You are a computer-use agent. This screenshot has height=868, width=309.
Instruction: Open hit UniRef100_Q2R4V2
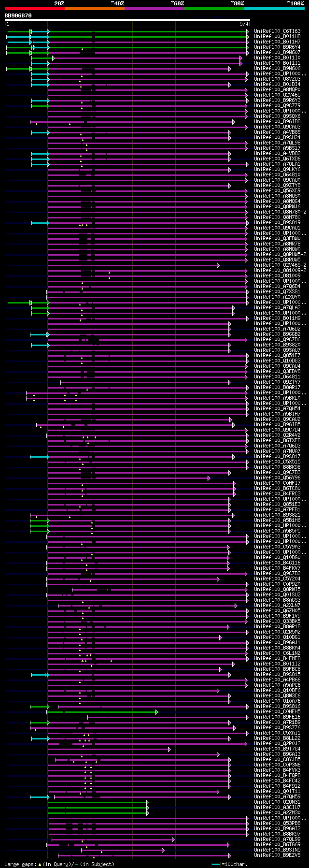pos(277,435)
